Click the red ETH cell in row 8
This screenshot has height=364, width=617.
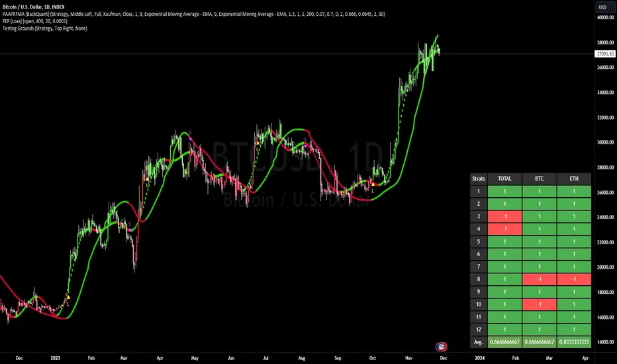tap(574, 279)
